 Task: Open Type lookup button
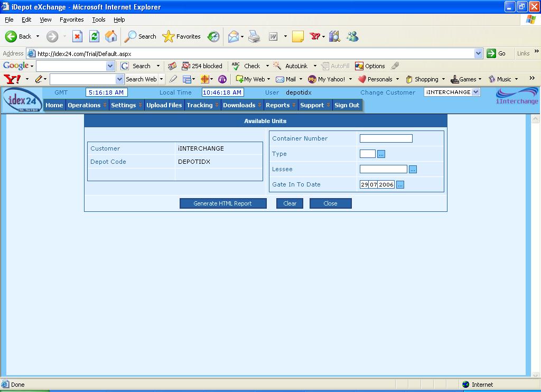point(381,154)
